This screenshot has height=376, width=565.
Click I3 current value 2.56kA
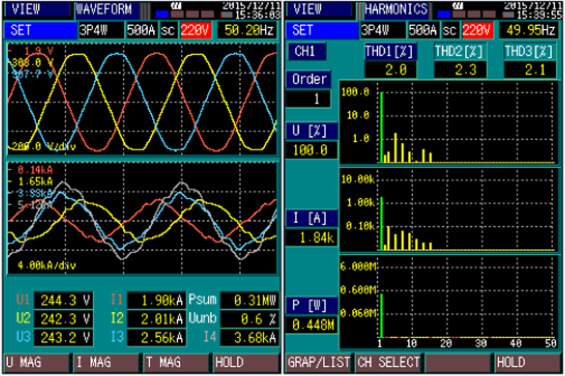tap(156, 338)
